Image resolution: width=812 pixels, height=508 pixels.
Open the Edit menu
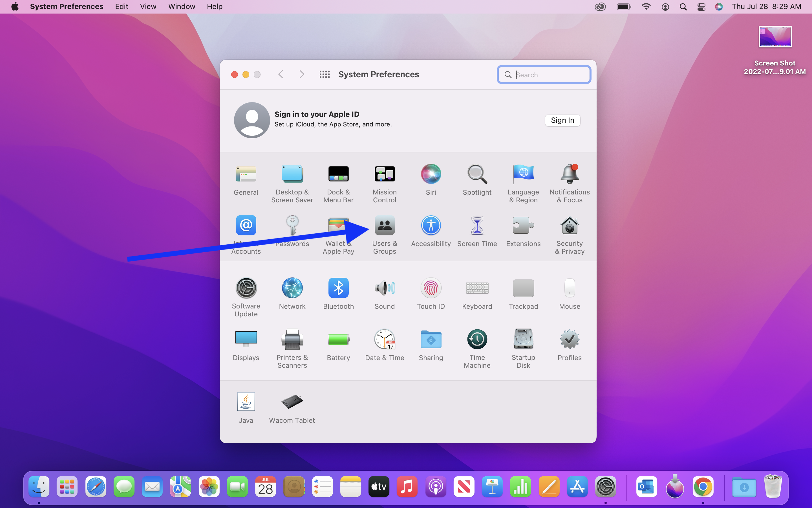point(122,6)
